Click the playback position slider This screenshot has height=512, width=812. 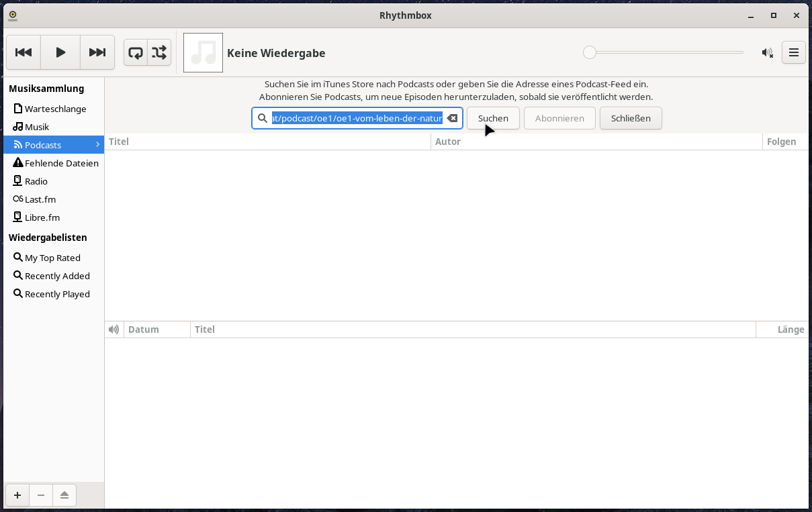coord(665,52)
